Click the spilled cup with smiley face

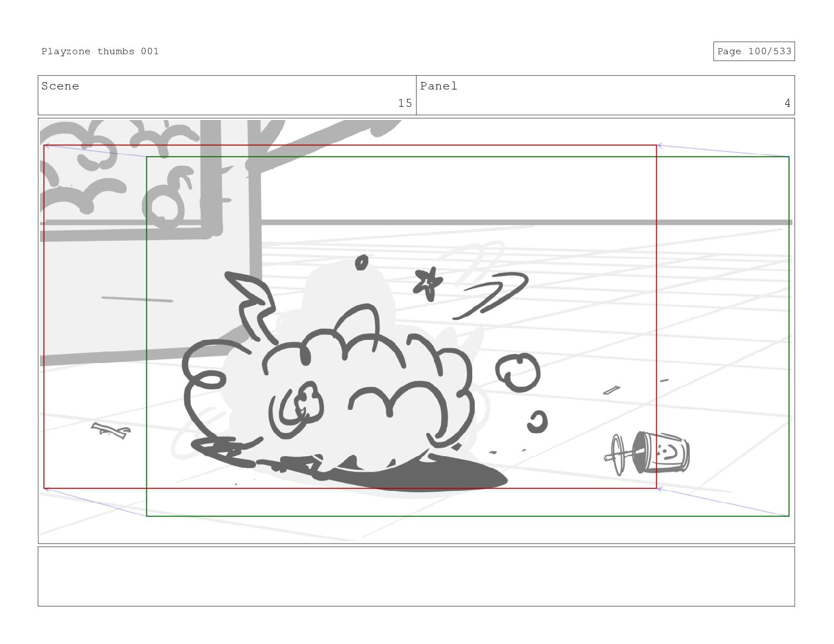tap(647, 452)
